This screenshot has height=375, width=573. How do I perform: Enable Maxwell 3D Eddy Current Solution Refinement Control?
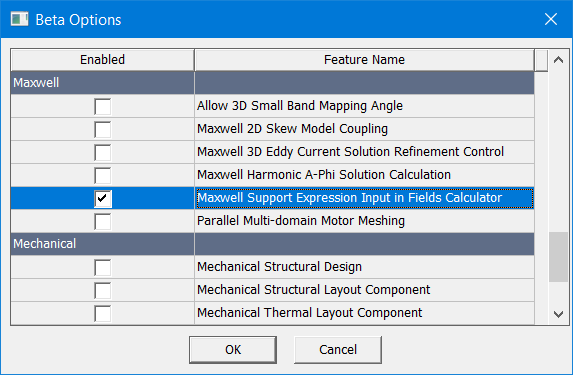click(102, 152)
